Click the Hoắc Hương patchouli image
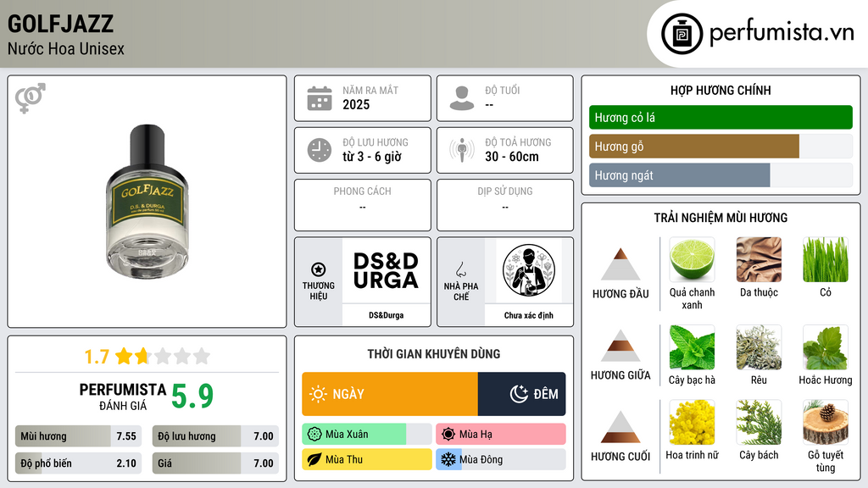Screen dimensions: 868x488 click(x=826, y=347)
